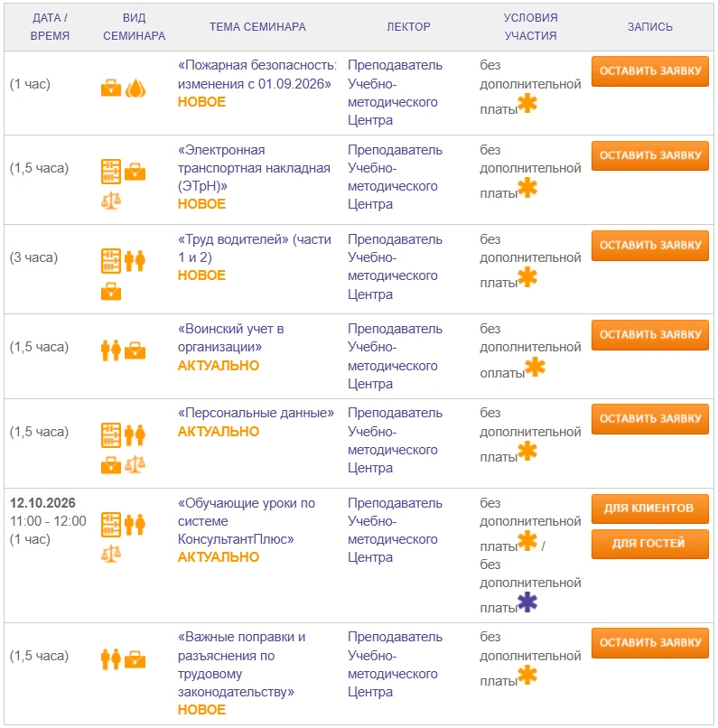Click the calculator icon in ЭТрН seminar row
The image size is (718, 728).
111,172
